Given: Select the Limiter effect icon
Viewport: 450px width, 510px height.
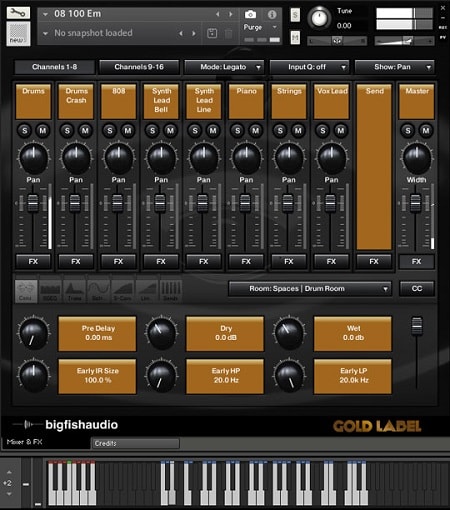Looking at the screenshot, I should pos(146,291).
